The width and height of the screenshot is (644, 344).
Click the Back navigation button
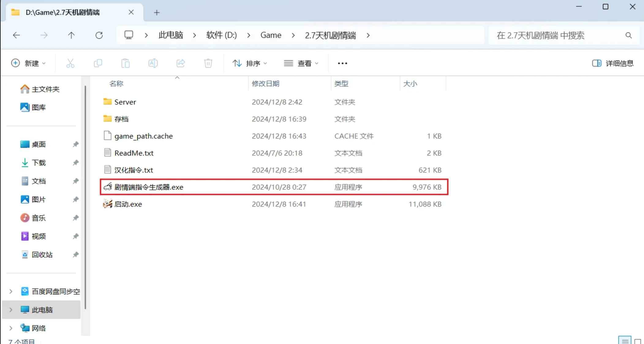tap(16, 35)
